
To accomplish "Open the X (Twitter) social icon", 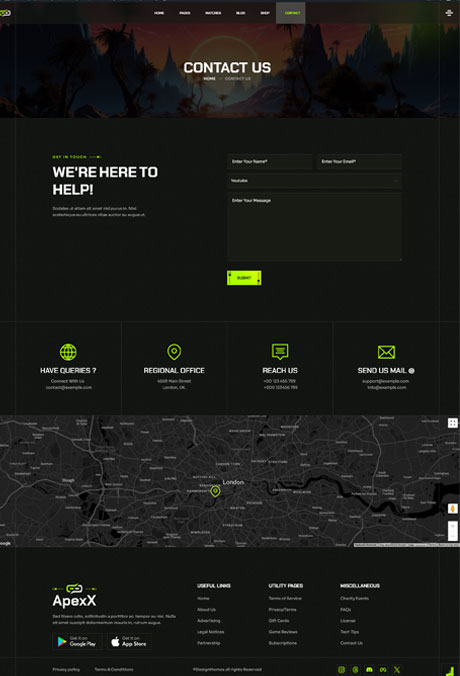I will pos(397,670).
